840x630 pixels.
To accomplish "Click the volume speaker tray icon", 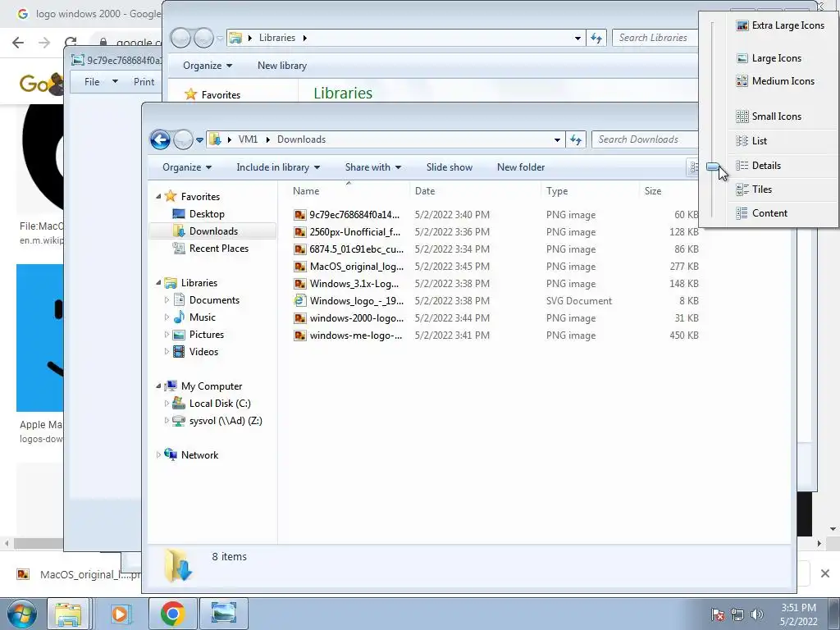I will [x=757, y=614].
